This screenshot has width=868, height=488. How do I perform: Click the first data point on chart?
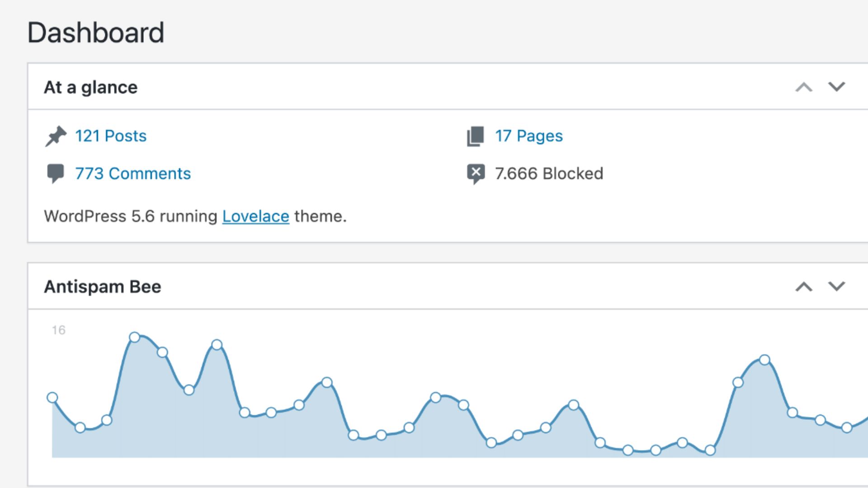point(52,398)
